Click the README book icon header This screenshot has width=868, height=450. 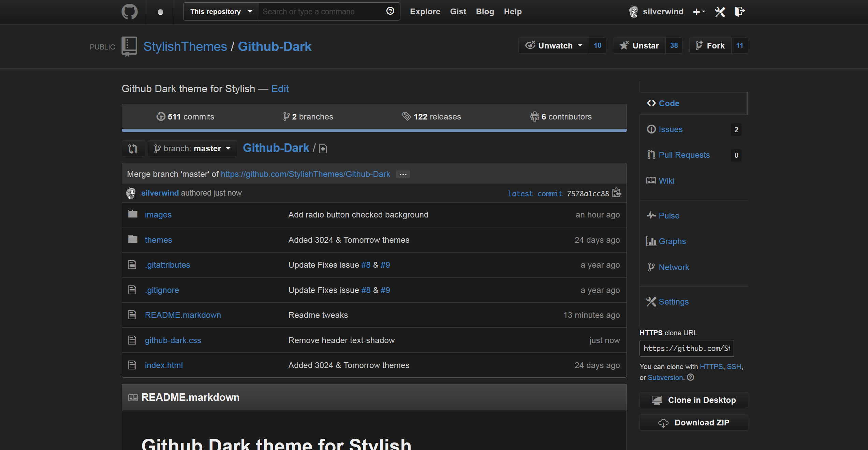click(x=133, y=397)
